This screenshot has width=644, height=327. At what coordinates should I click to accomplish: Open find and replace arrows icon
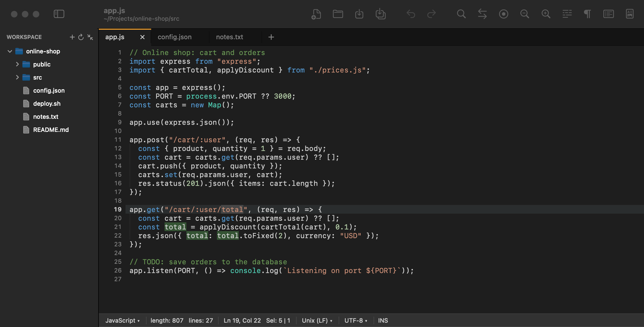point(482,14)
